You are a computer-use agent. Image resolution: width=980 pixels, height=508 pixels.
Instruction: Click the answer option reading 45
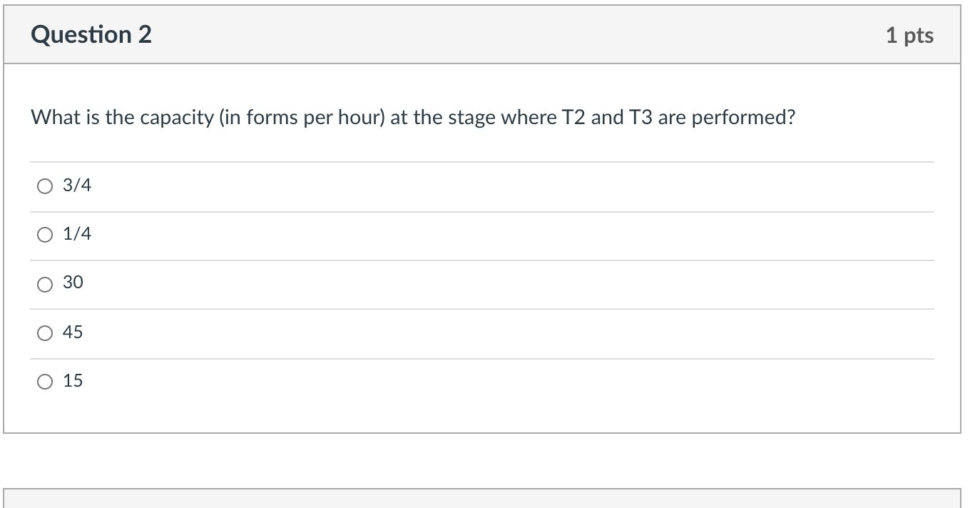pyautogui.click(x=73, y=332)
